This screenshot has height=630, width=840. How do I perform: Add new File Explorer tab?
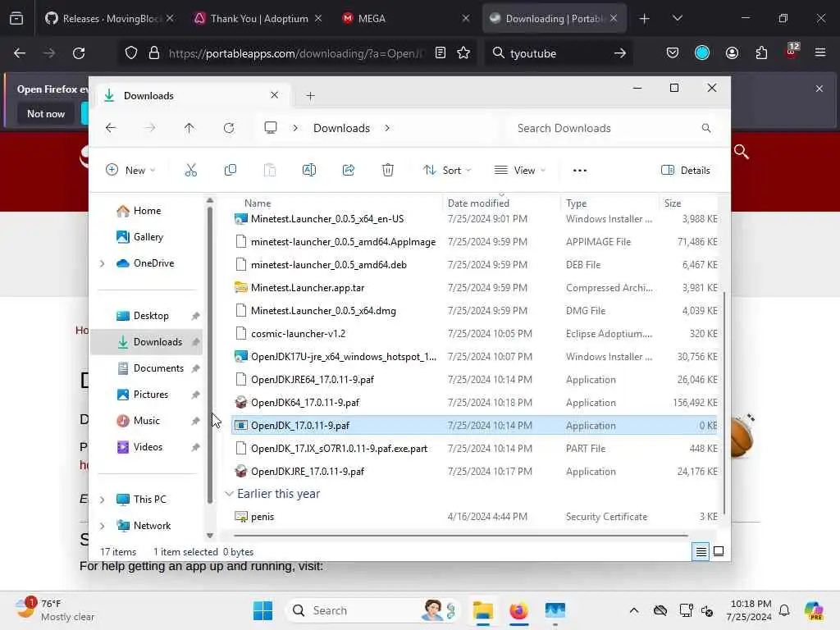tap(310, 96)
